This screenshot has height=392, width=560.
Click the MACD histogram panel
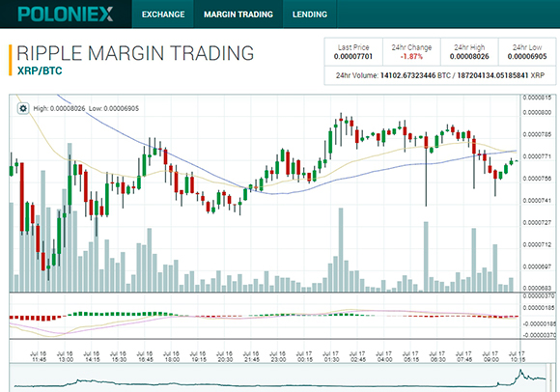[x=265, y=316]
